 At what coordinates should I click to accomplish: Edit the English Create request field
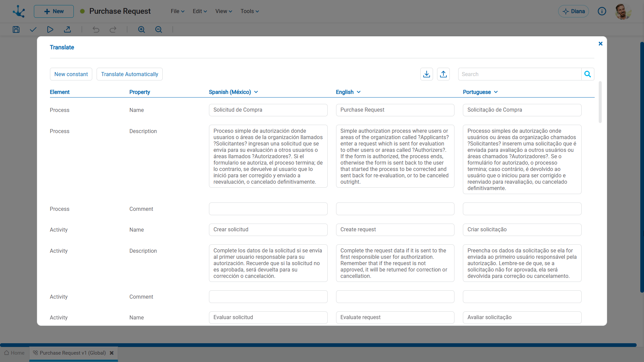pos(395,230)
